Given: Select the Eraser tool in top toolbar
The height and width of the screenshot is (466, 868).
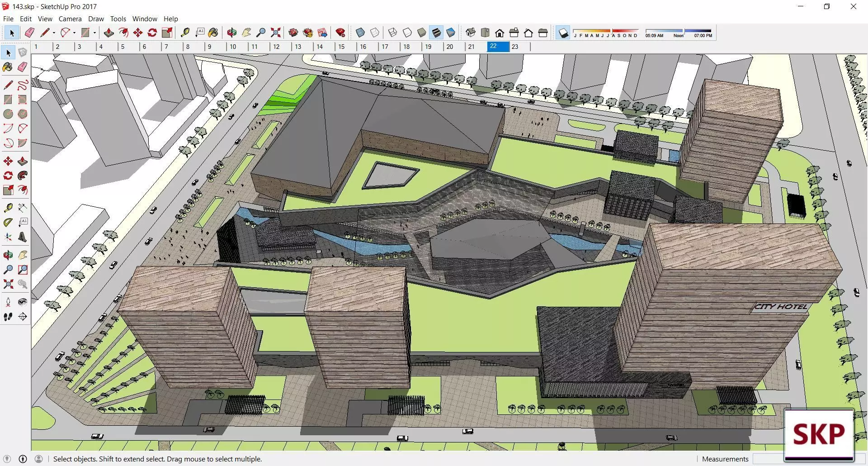Looking at the screenshot, I should pyautogui.click(x=29, y=33).
